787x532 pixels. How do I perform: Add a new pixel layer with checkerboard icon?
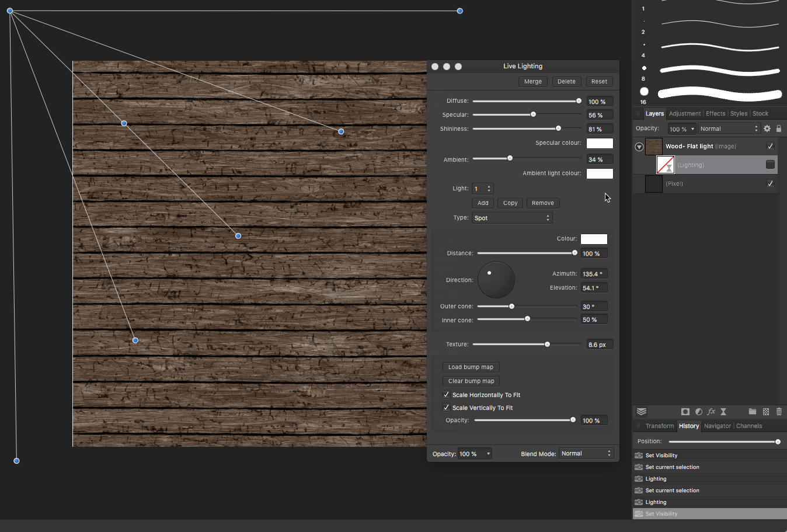point(766,412)
